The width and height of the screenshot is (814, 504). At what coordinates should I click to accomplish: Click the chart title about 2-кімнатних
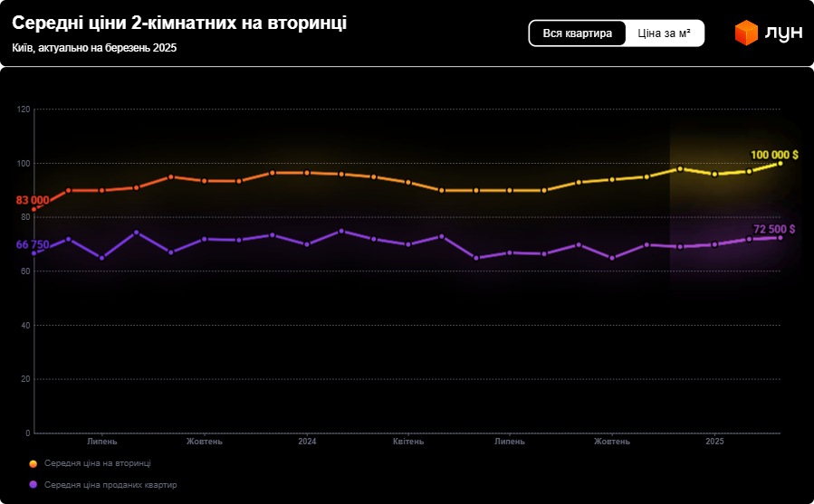[x=179, y=24]
